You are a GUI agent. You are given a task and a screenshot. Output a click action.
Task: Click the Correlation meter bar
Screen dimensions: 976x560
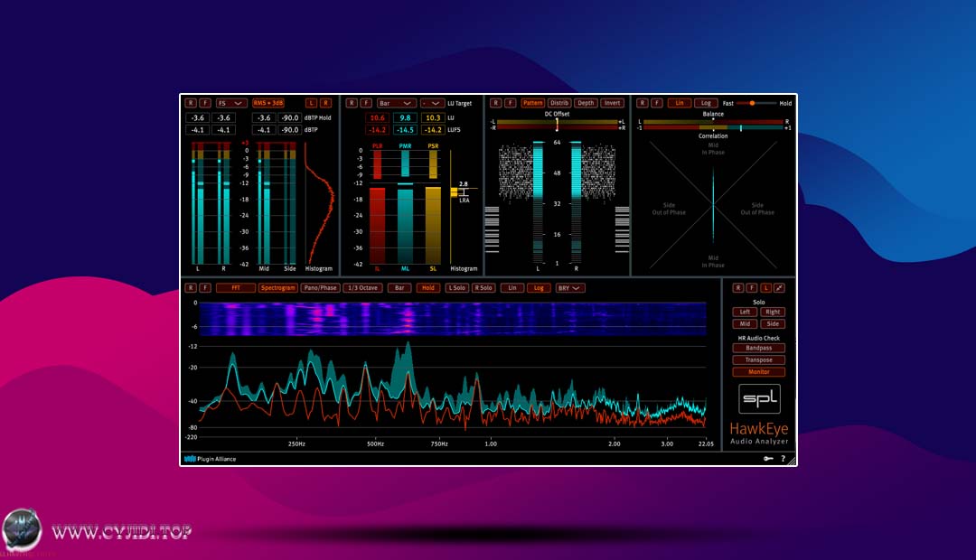[x=713, y=127]
